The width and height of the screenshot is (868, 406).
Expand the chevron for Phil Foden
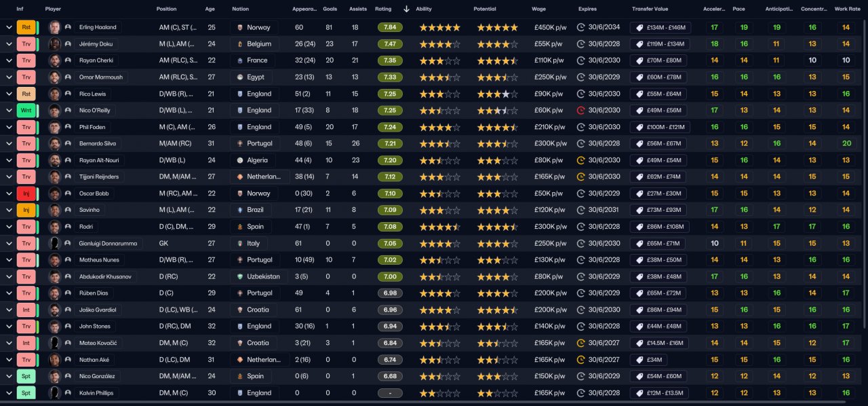pos(9,127)
